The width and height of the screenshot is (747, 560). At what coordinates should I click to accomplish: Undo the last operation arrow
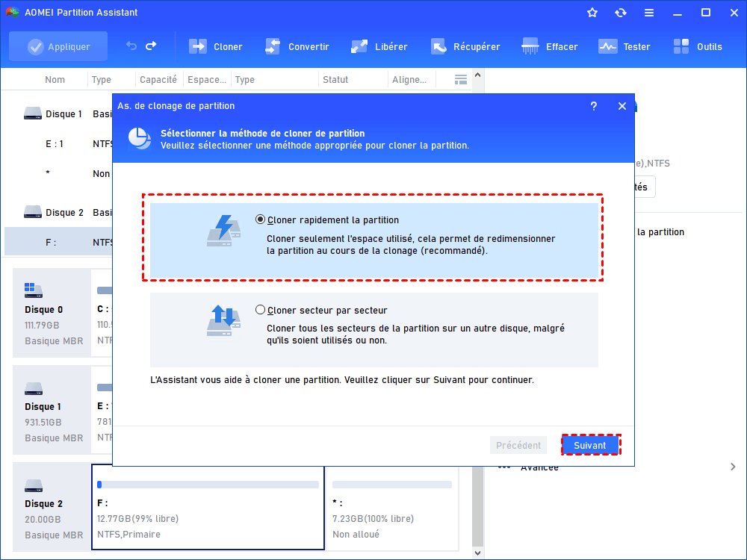(x=131, y=46)
